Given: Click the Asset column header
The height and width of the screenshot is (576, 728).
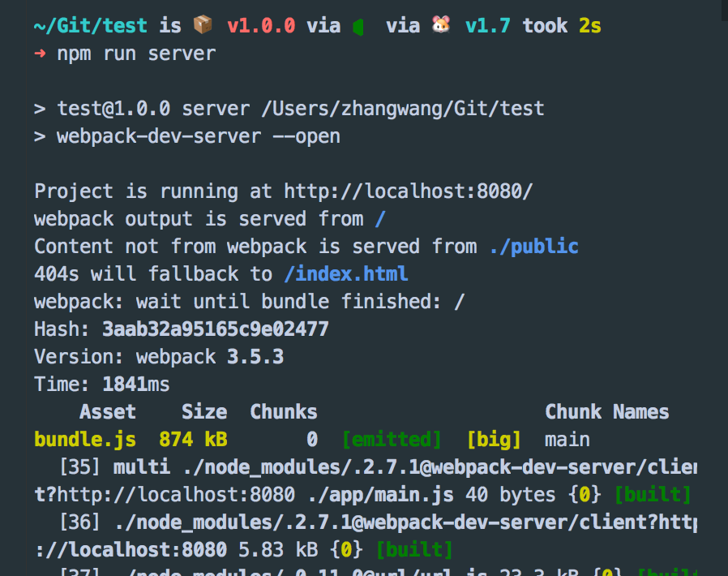Looking at the screenshot, I should pos(108,412).
